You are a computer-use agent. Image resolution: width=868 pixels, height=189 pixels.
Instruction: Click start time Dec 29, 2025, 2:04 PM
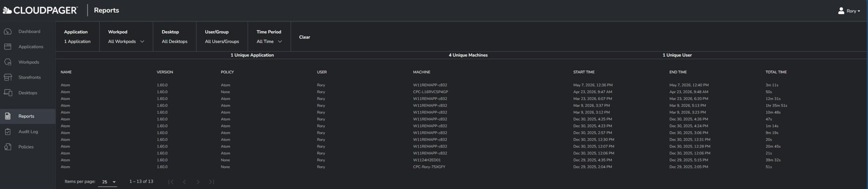tap(593, 167)
